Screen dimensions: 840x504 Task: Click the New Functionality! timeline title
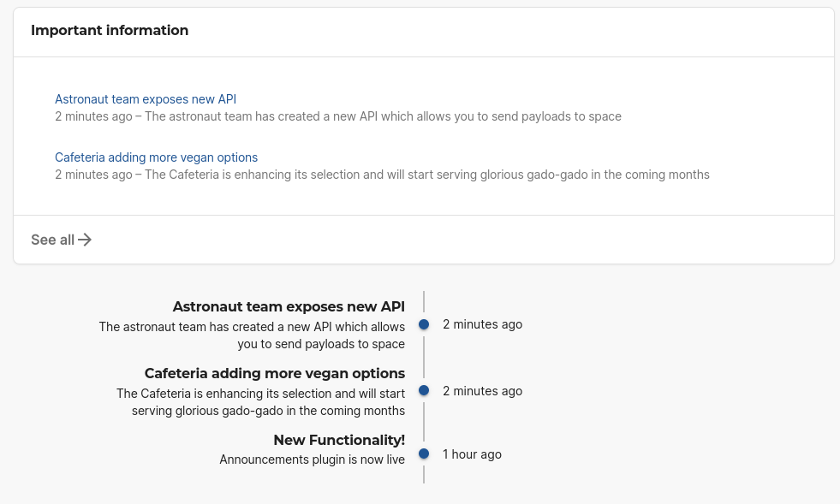pyautogui.click(x=339, y=440)
